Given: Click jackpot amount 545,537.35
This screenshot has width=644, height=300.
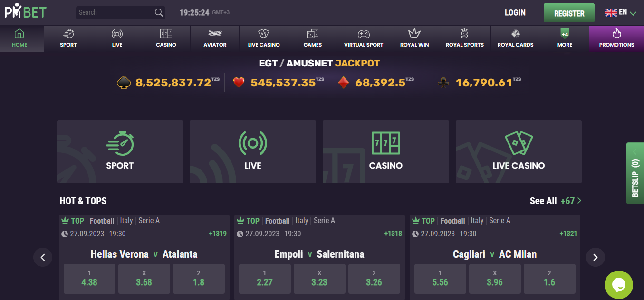Looking at the screenshot, I should 283,83.
